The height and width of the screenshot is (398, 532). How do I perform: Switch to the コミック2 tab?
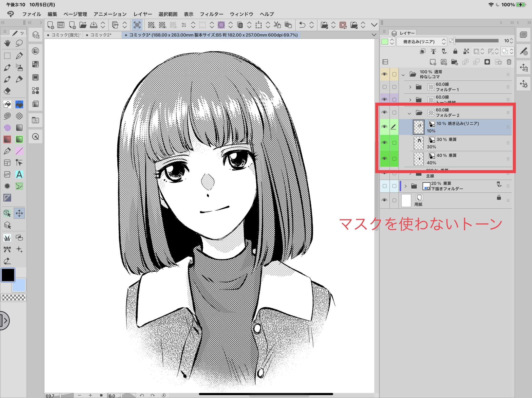(x=101, y=35)
